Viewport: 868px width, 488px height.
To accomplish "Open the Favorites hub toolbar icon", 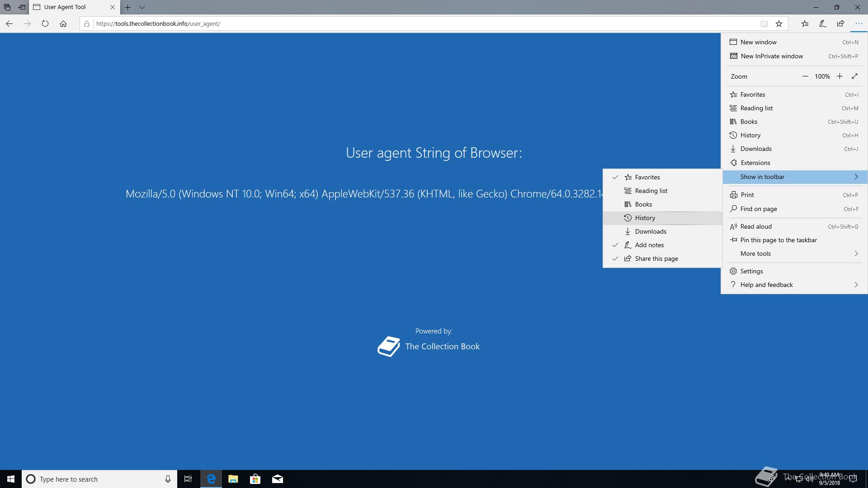I will point(805,23).
